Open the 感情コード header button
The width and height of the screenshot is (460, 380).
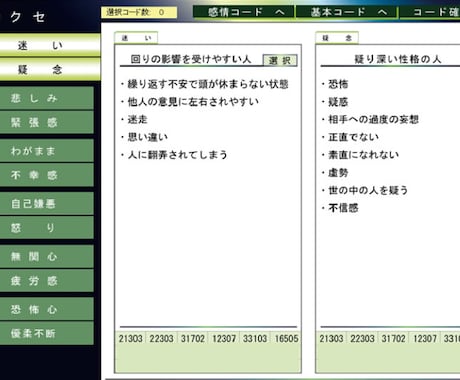click(x=244, y=12)
